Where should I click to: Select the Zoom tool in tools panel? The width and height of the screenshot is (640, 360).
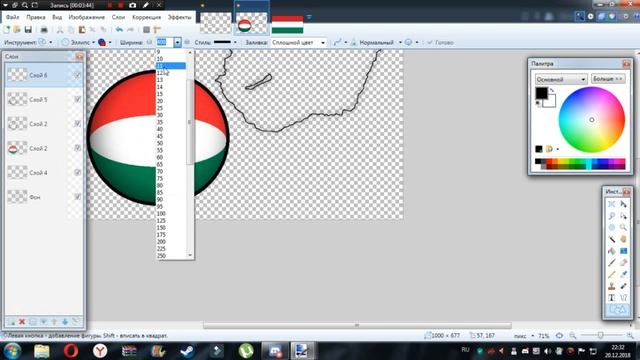pos(623,227)
